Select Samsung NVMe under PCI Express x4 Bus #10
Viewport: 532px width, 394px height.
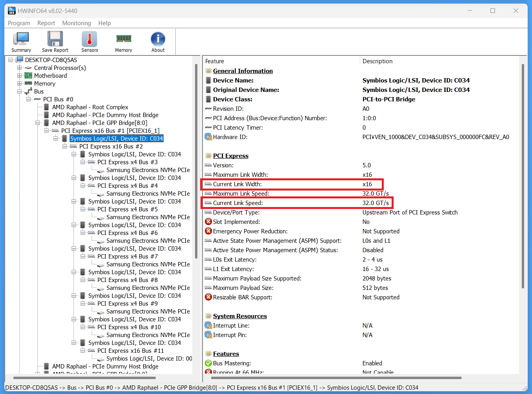(148, 335)
